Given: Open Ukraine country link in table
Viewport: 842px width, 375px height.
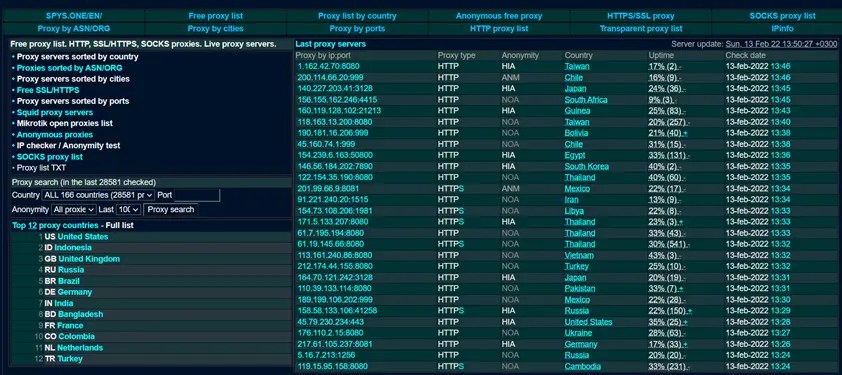Looking at the screenshot, I should pyautogui.click(x=578, y=333).
